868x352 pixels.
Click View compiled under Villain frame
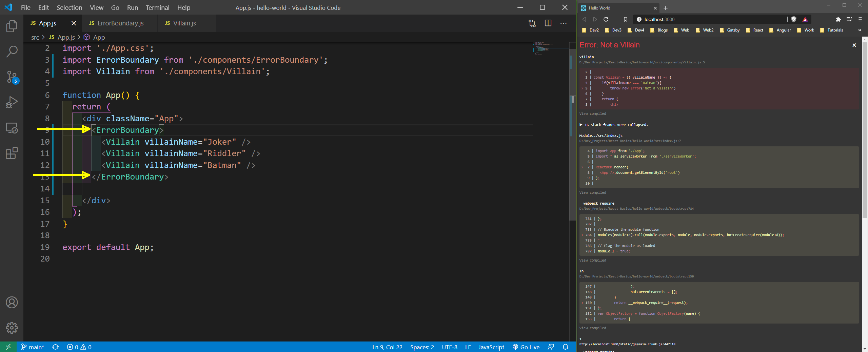592,113
